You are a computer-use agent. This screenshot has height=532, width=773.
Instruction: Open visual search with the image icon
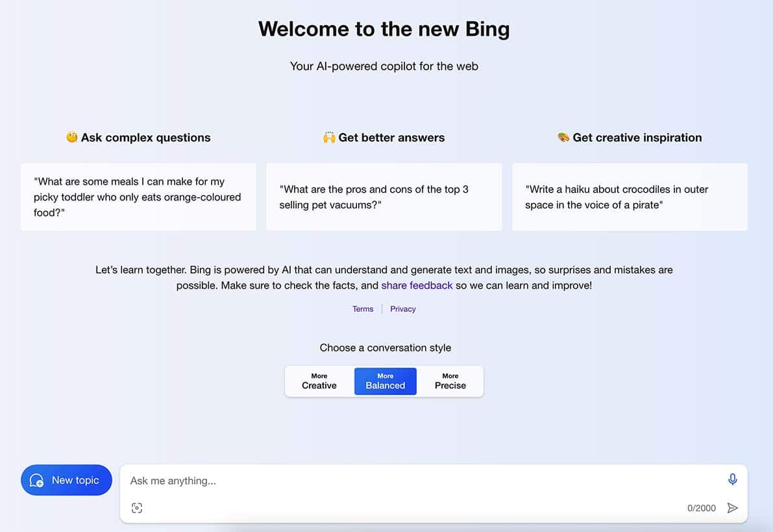point(137,508)
